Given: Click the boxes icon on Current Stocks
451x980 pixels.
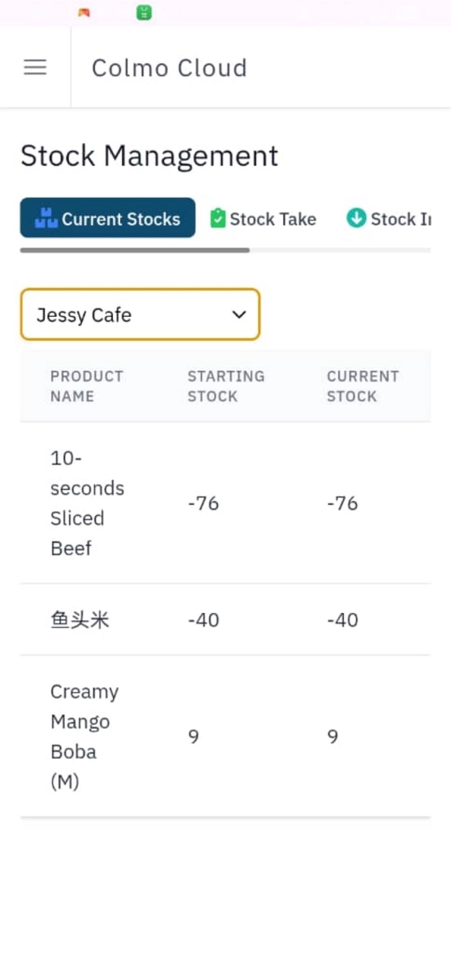Looking at the screenshot, I should pyautogui.click(x=46, y=219).
